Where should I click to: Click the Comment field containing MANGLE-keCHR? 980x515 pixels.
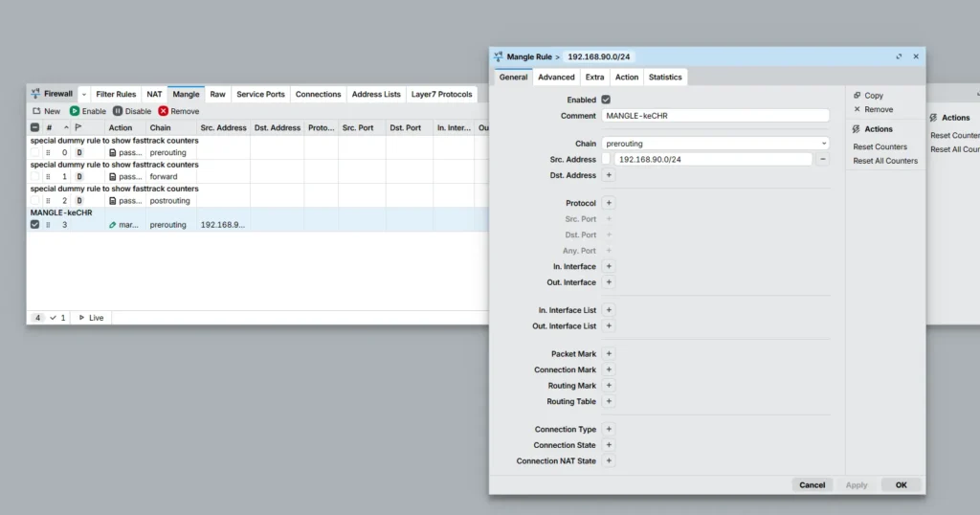(x=715, y=116)
